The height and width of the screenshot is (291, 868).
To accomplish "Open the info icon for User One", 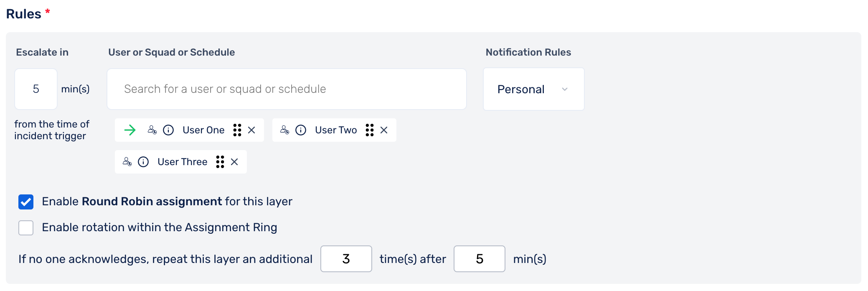I will coord(168,130).
